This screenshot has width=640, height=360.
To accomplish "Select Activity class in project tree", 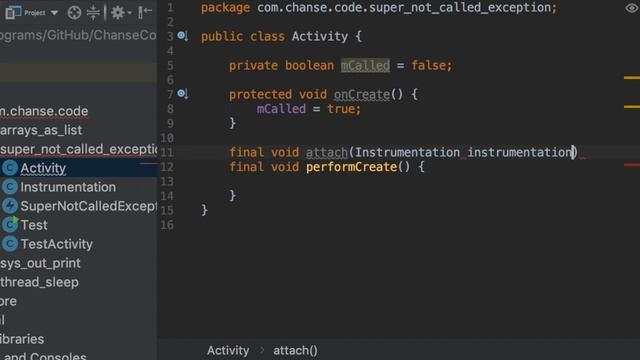I will point(43,168).
